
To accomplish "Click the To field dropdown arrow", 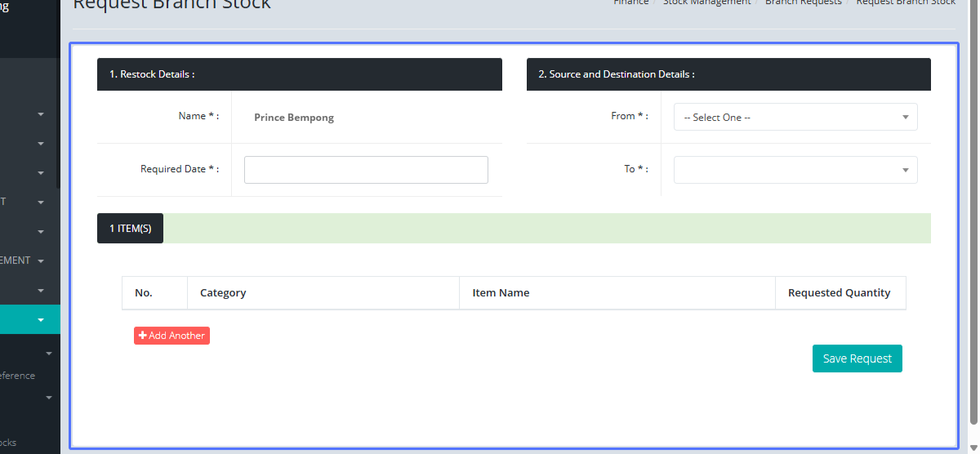I will point(905,170).
